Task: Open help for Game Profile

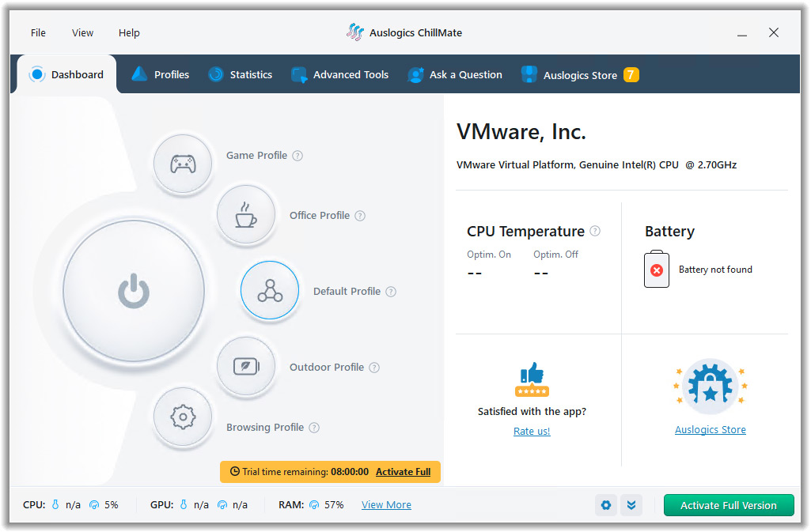Action: click(x=297, y=156)
